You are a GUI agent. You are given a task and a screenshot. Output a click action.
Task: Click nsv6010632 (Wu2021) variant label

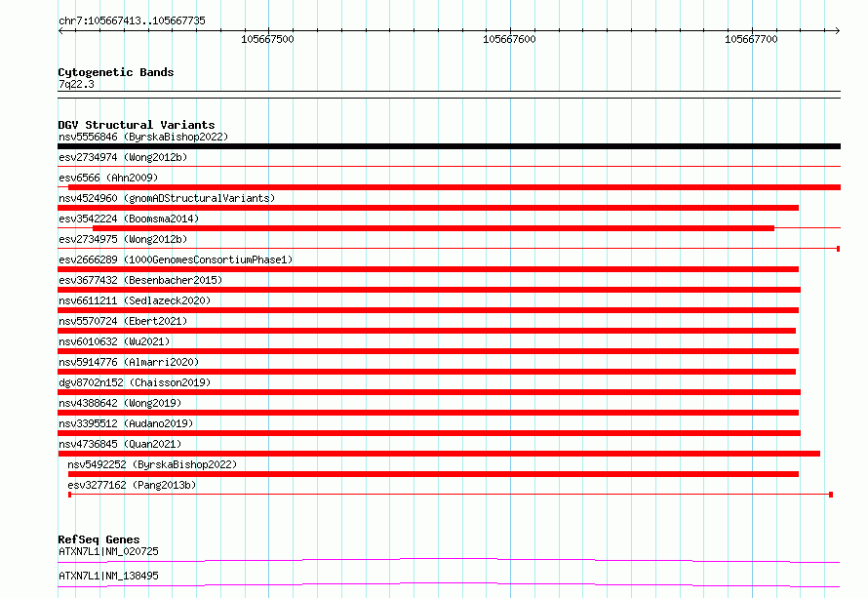(x=114, y=341)
